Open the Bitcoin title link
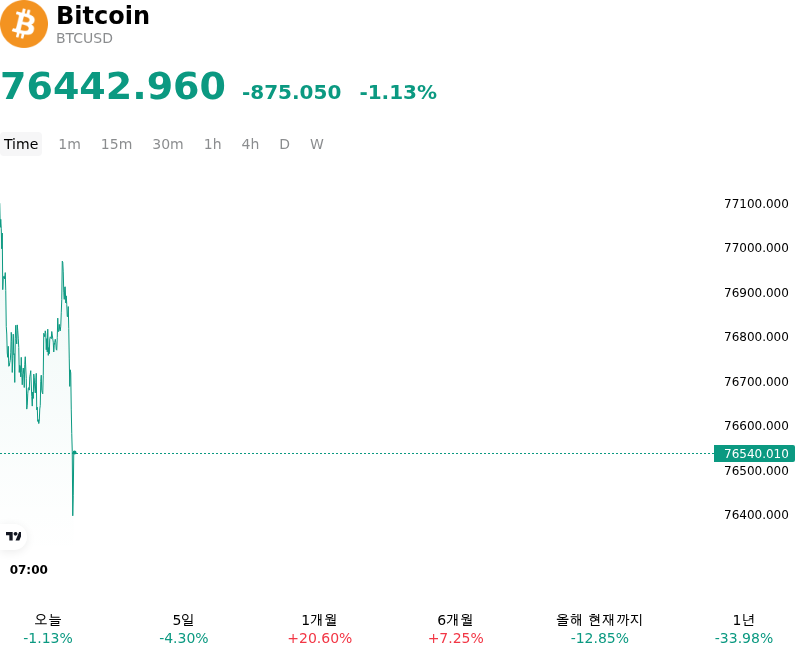This screenshot has height=658, width=800. pos(103,15)
